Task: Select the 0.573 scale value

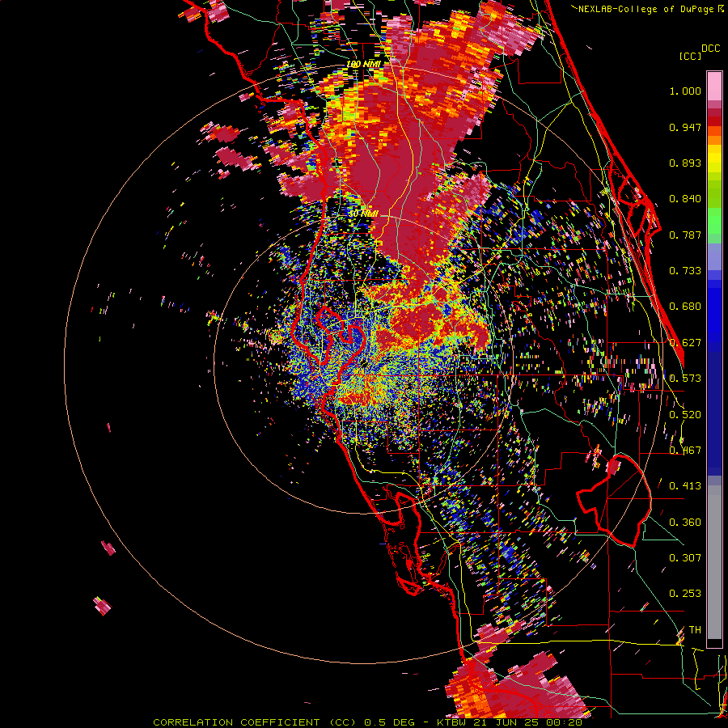Action: coord(685,379)
